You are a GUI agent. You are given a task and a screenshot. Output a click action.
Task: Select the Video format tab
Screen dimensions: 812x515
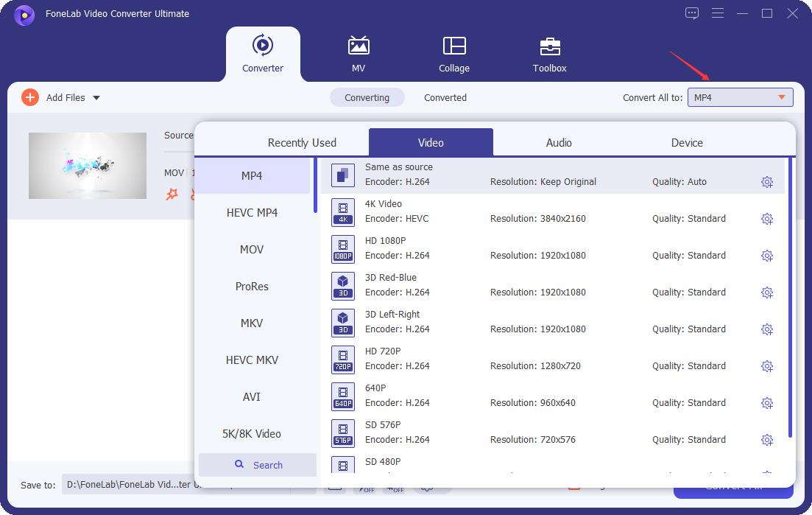tap(431, 142)
